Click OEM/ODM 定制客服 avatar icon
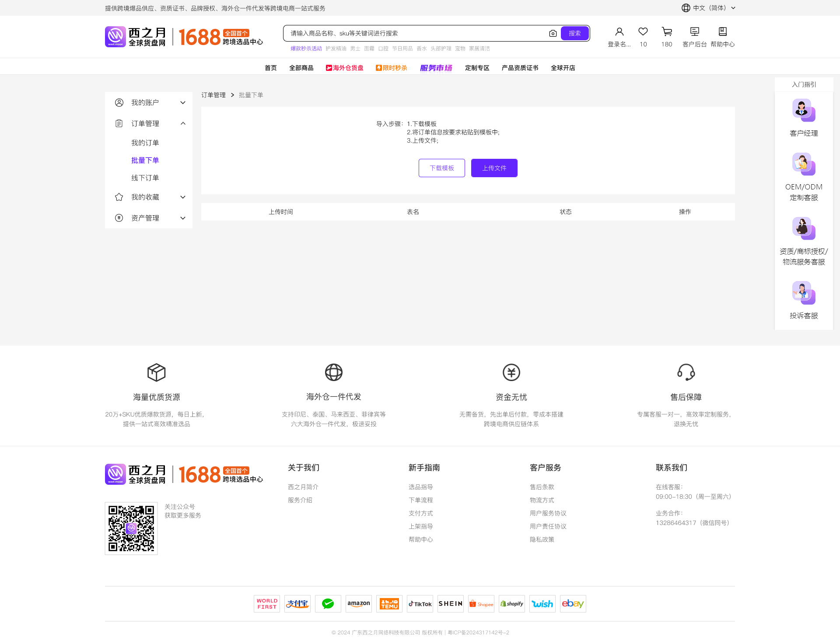The image size is (840, 644). 804,164
